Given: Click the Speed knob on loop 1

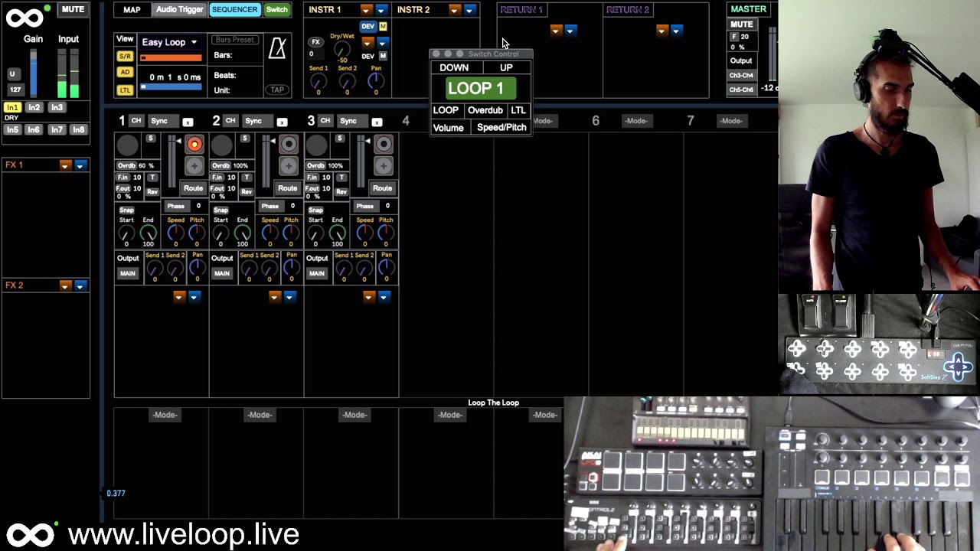Looking at the screenshot, I should pyautogui.click(x=175, y=233).
